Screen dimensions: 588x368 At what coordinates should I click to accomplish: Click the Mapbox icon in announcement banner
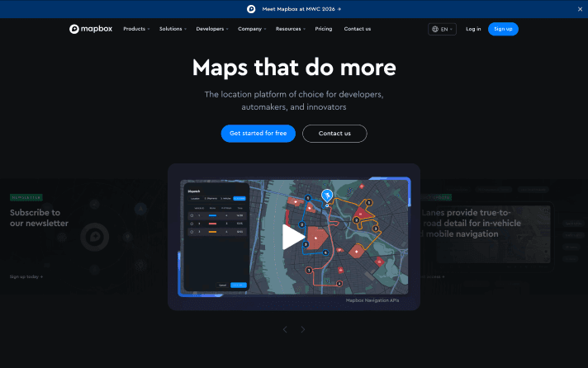click(251, 9)
